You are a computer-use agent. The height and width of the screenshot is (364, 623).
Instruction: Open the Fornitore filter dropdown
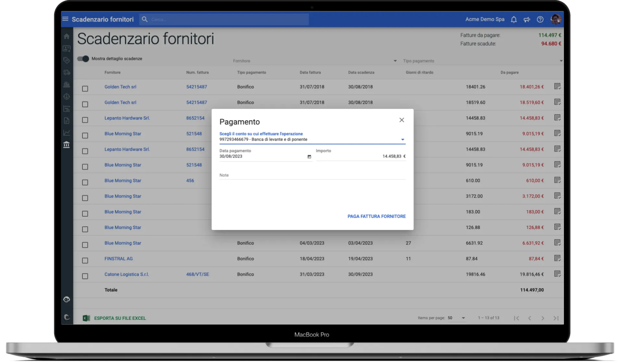tap(395, 61)
